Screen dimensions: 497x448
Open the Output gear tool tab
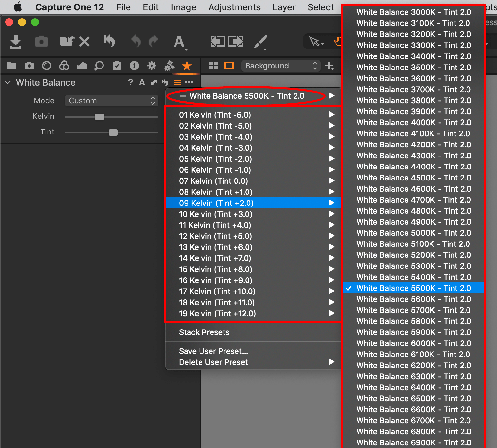tap(152, 66)
